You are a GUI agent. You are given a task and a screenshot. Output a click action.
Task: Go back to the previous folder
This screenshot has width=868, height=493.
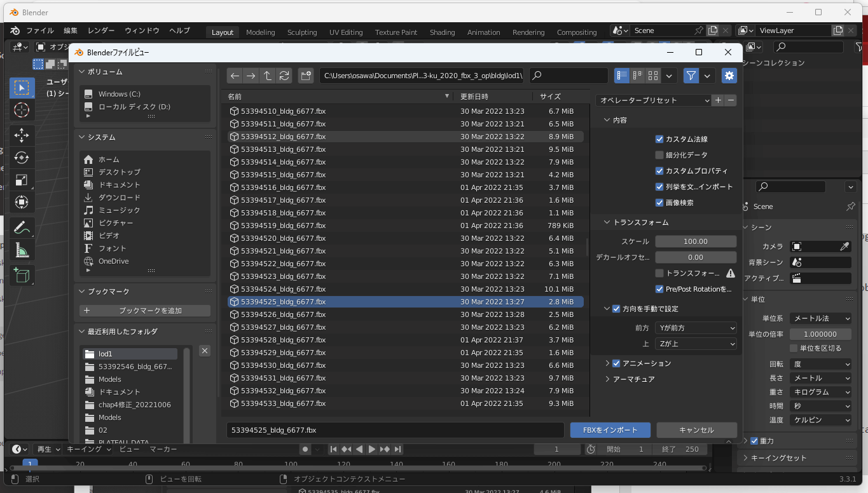[235, 76]
